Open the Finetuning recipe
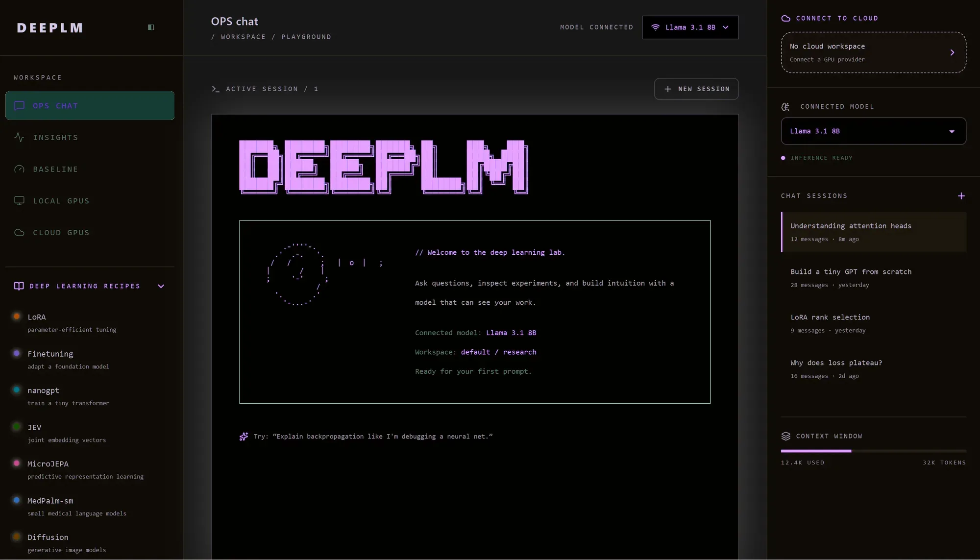The image size is (980, 560). pyautogui.click(x=90, y=360)
